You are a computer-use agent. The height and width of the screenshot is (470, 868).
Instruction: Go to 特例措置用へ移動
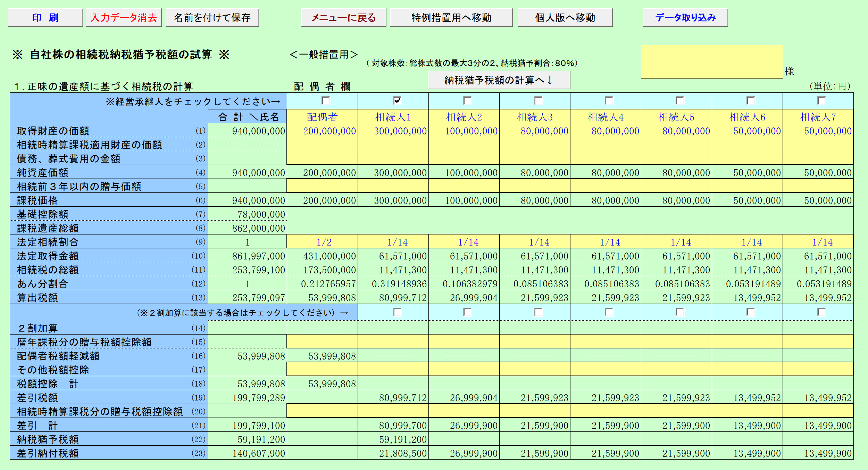(x=451, y=17)
